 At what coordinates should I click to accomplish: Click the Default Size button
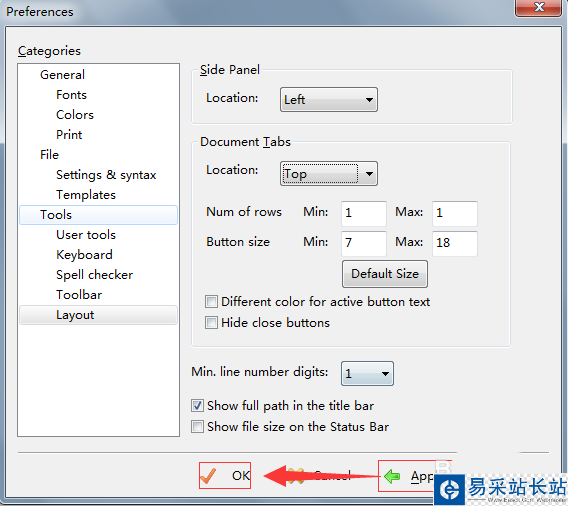point(385,274)
